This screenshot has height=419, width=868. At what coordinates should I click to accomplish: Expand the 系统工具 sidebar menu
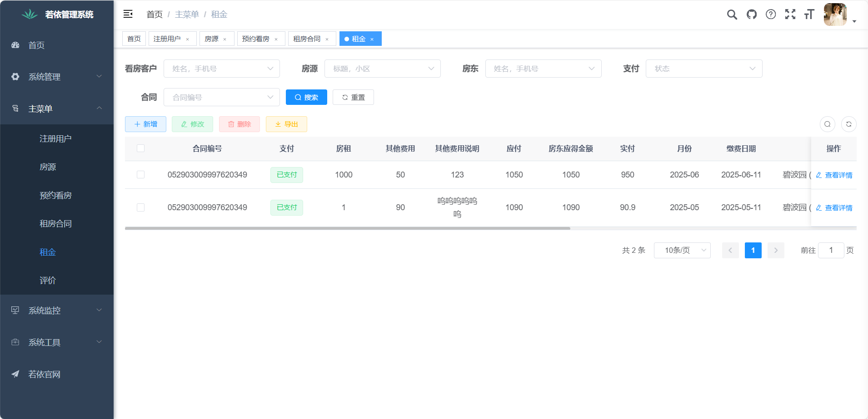(x=57, y=342)
